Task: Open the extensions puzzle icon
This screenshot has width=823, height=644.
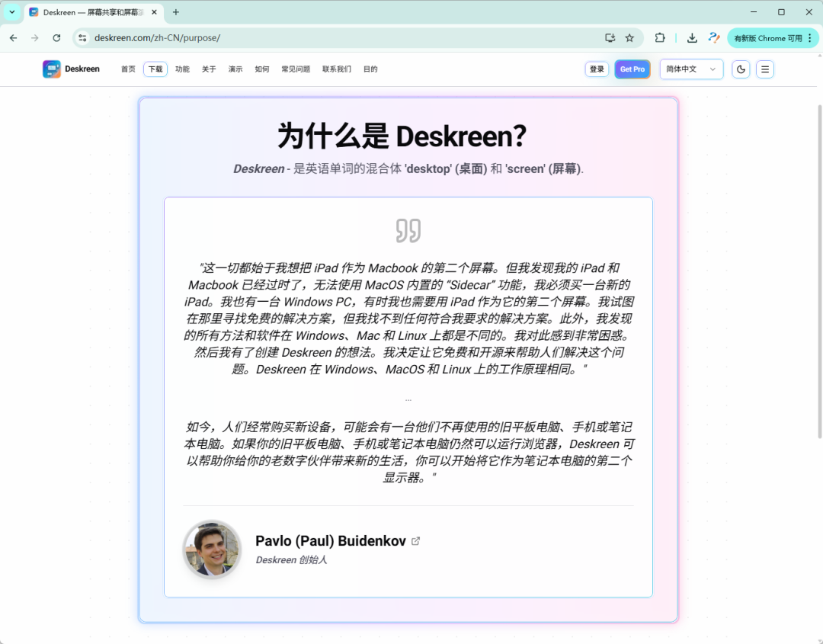Action: 660,38
